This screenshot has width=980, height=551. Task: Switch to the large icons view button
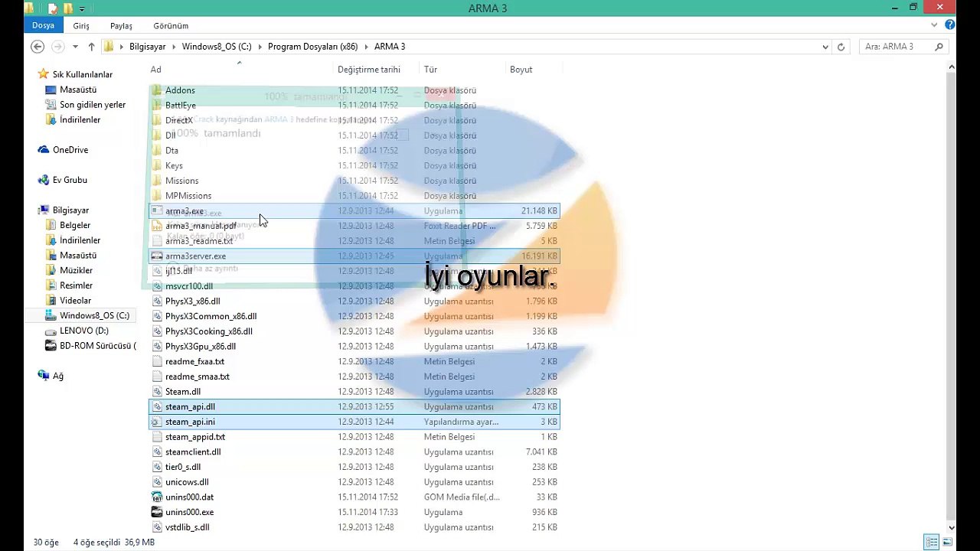[x=946, y=543]
